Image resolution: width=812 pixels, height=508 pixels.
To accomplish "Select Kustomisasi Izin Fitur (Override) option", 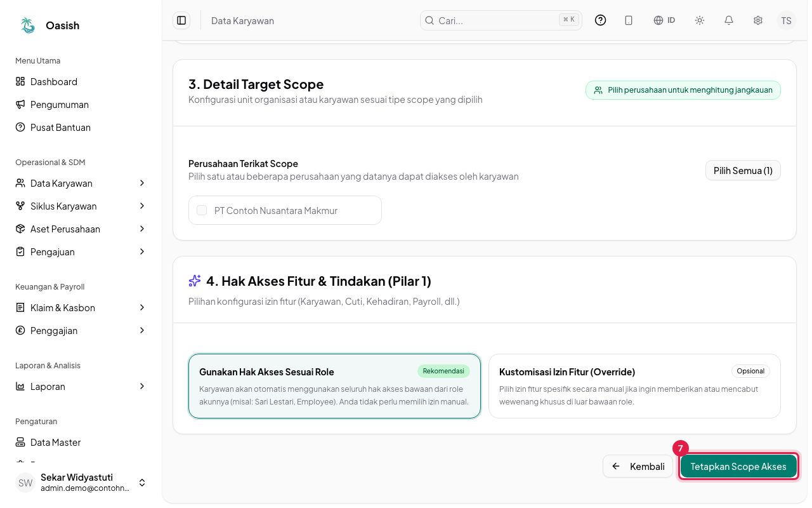I will tap(634, 386).
